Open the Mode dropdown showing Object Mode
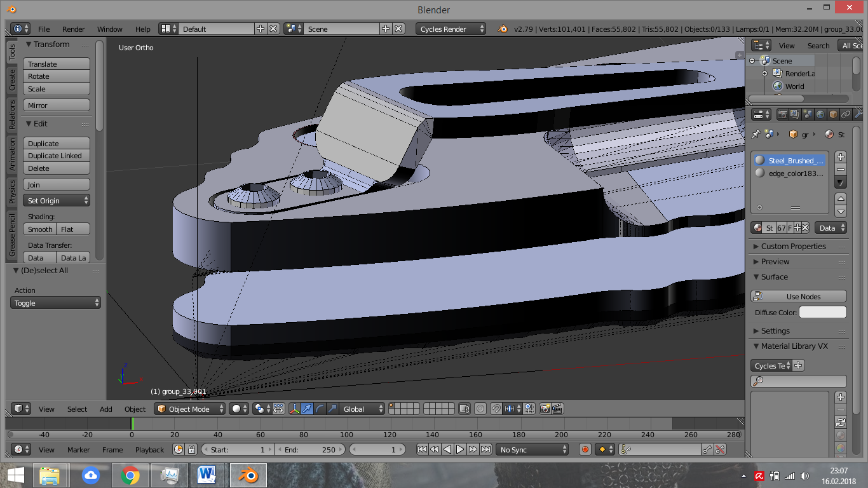Screen dimensions: 868x488 (x=190, y=409)
